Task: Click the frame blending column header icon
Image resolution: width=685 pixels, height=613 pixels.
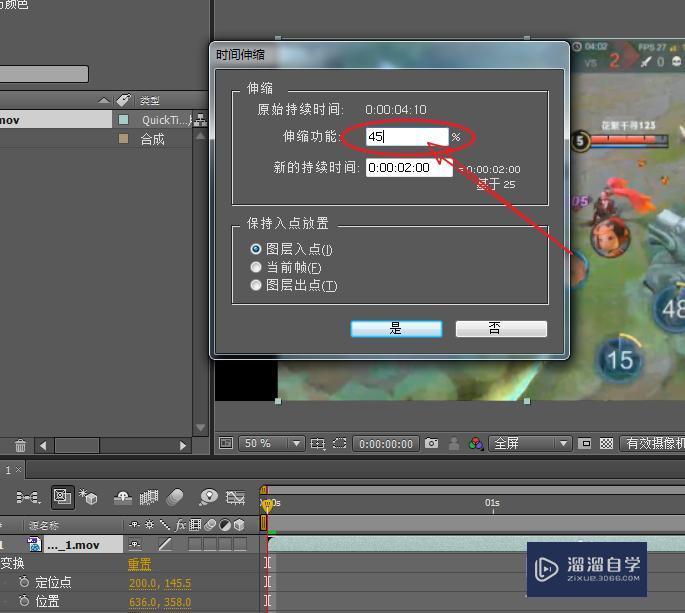Action: click(x=195, y=525)
